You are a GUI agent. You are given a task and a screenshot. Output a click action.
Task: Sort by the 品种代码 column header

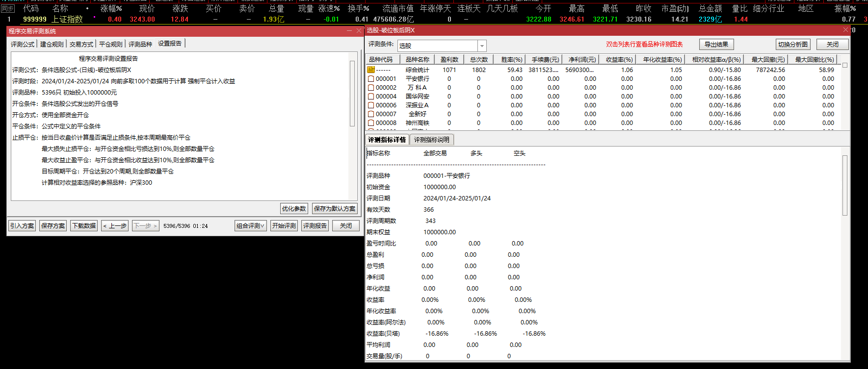(x=383, y=59)
